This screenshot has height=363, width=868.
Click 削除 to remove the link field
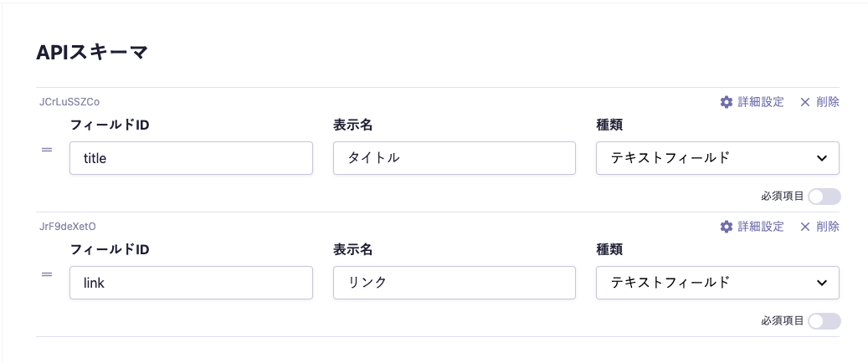[x=827, y=227]
